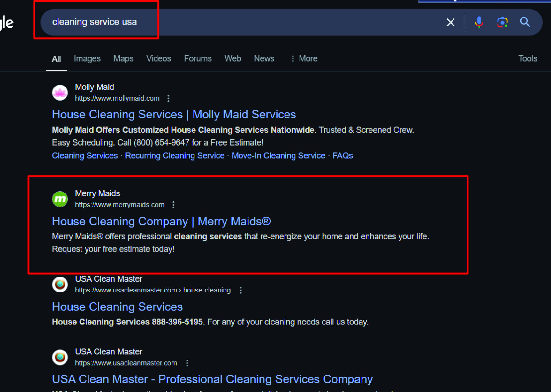Expand the house-cleaning breadcrumb on USA Clean Master
The width and height of the screenshot is (551, 392).
pos(207,290)
